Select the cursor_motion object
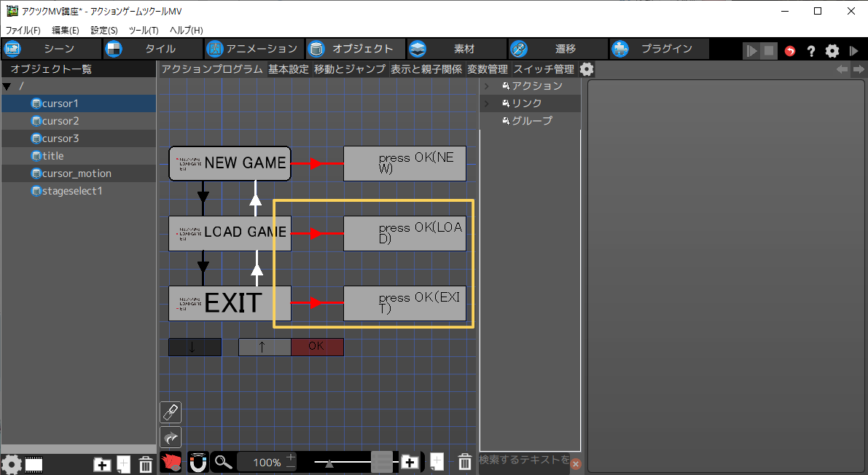Image resolution: width=868 pixels, height=475 pixels. 77,173
